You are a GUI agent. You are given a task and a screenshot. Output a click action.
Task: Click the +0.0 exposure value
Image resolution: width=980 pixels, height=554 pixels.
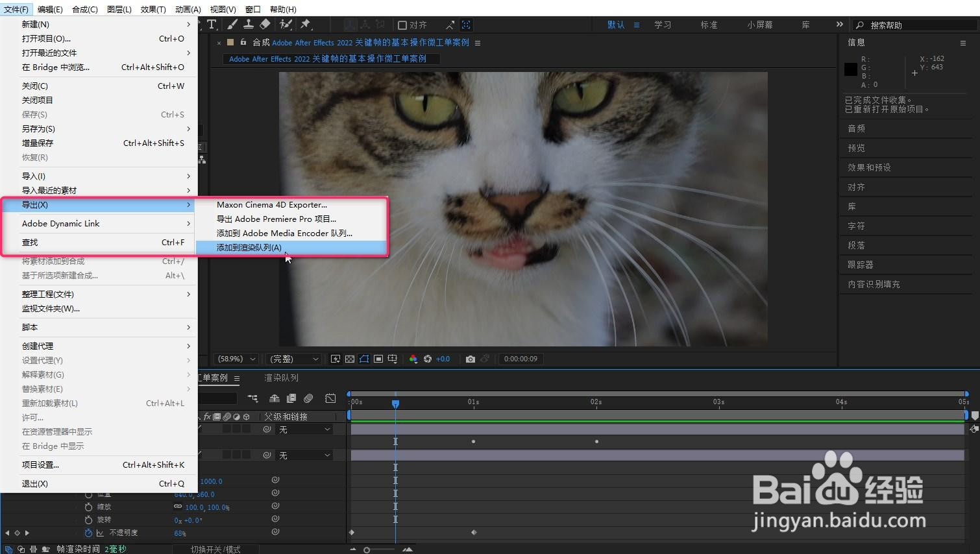coord(443,359)
